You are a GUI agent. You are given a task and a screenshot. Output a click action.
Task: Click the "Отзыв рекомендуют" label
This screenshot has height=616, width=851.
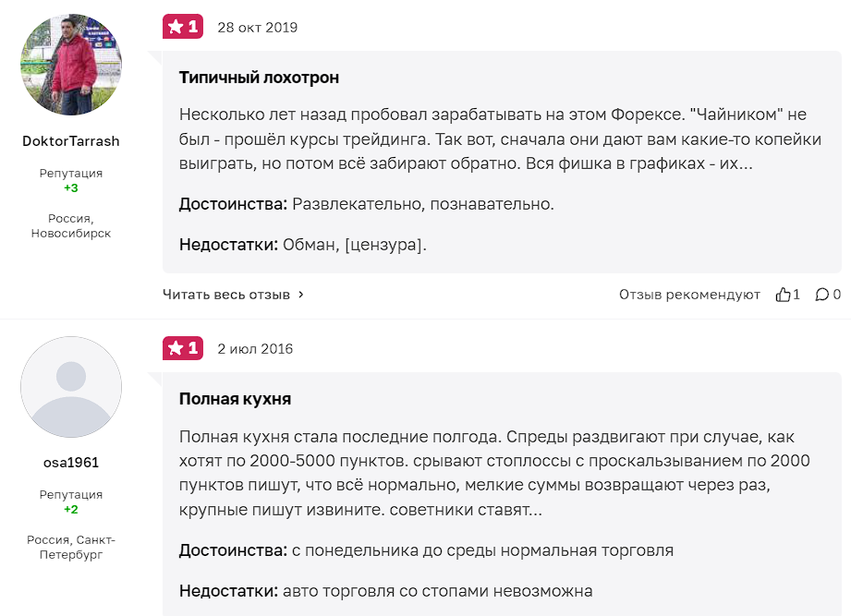689,295
